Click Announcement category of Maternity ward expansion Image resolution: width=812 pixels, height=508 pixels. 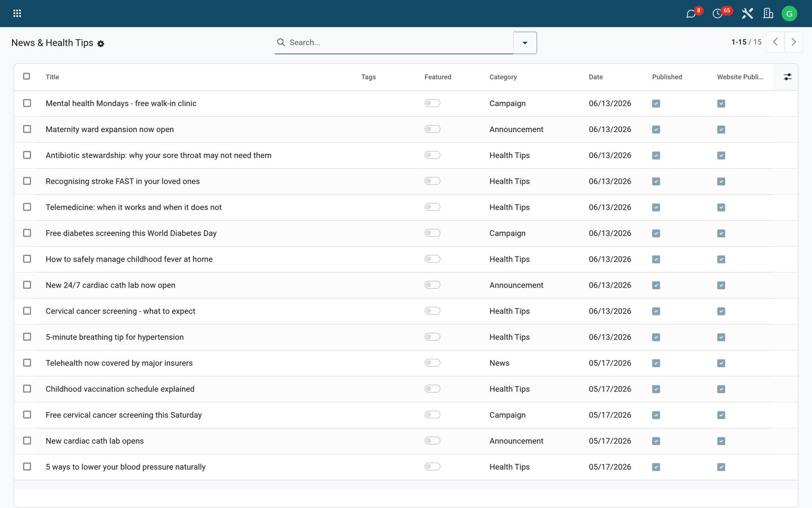point(516,130)
